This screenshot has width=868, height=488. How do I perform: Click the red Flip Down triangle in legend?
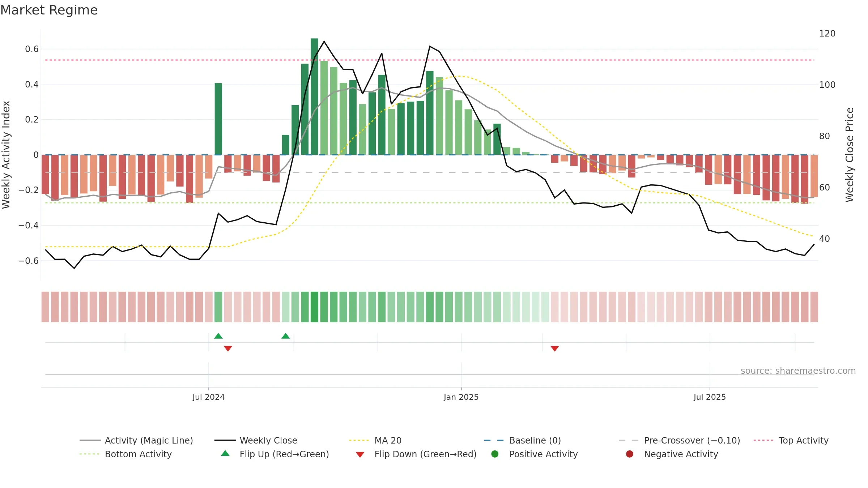tap(360, 455)
